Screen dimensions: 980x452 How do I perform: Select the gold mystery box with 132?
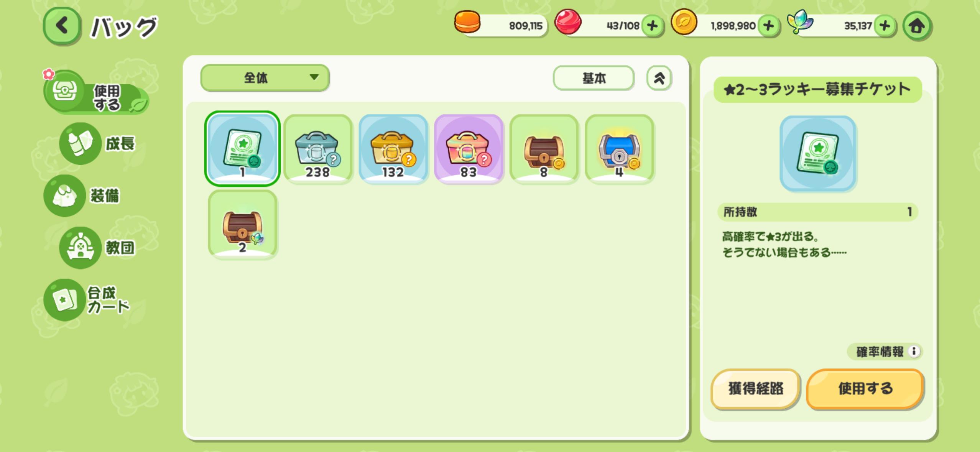pos(393,149)
